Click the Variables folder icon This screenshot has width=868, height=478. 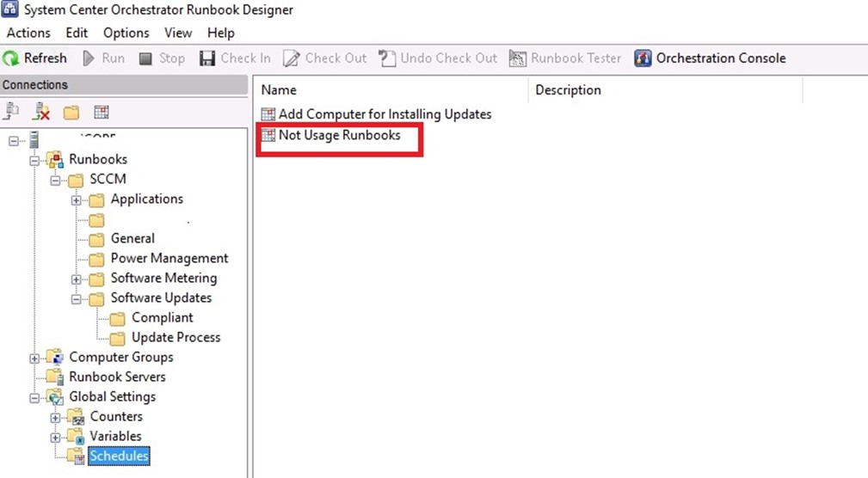[76, 437]
